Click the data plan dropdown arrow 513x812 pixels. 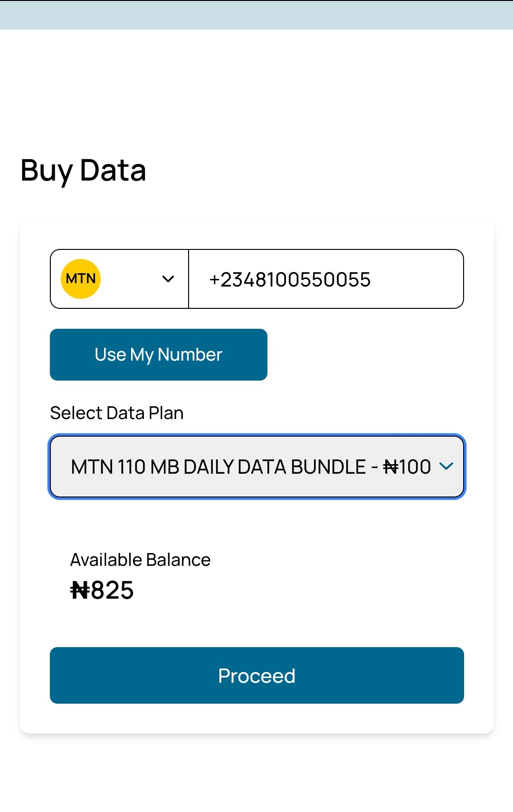click(x=446, y=466)
